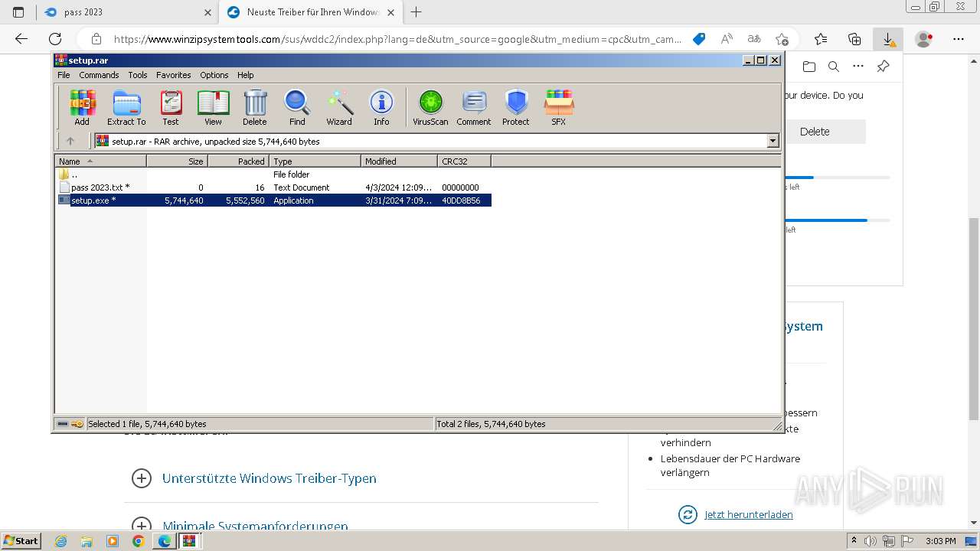Select the 'Neuste Treiber' browser tab
The height and width of the screenshot is (551, 980).
[x=310, y=12]
